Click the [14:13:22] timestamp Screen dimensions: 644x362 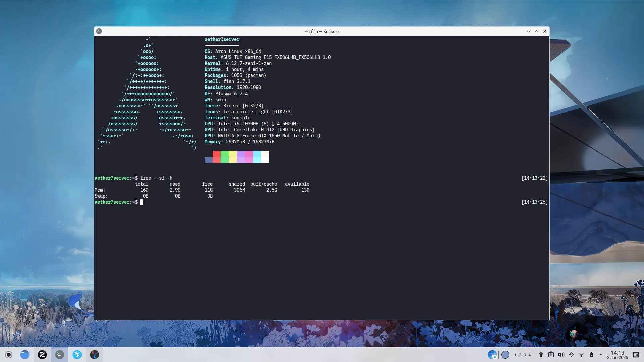point(535,178)
